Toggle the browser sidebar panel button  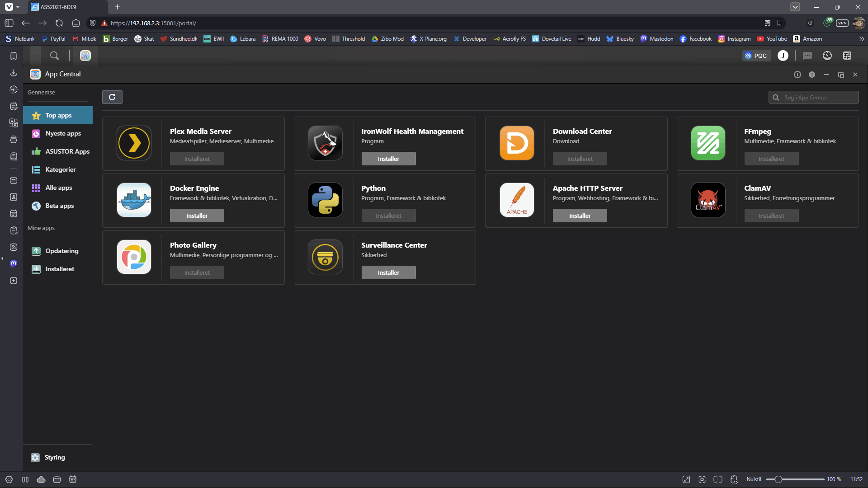[9, 23]
